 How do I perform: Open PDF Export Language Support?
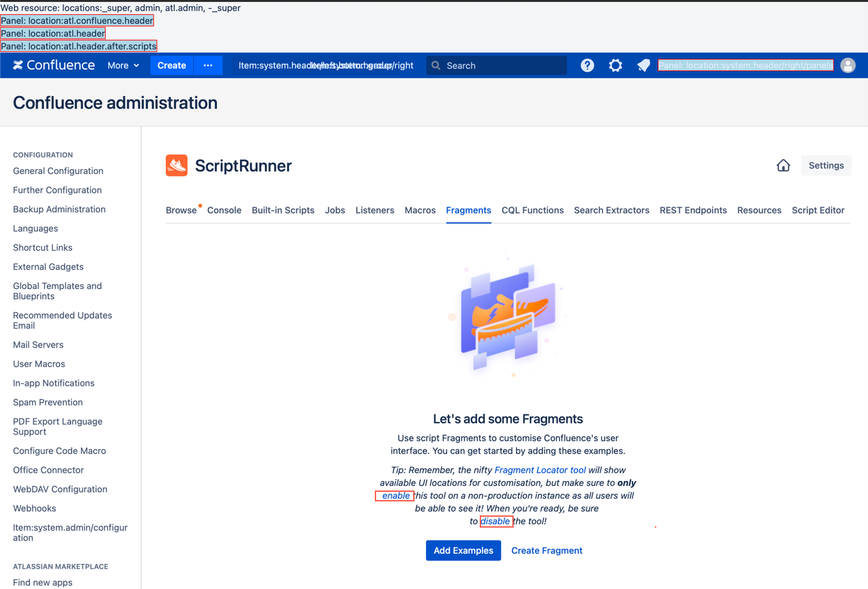[58, 427]
